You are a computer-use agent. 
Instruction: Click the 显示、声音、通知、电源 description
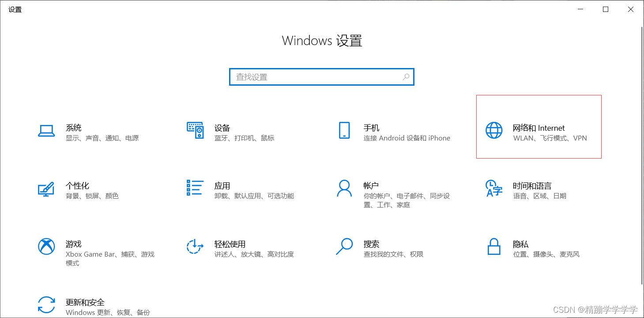[x=102, y=138]
